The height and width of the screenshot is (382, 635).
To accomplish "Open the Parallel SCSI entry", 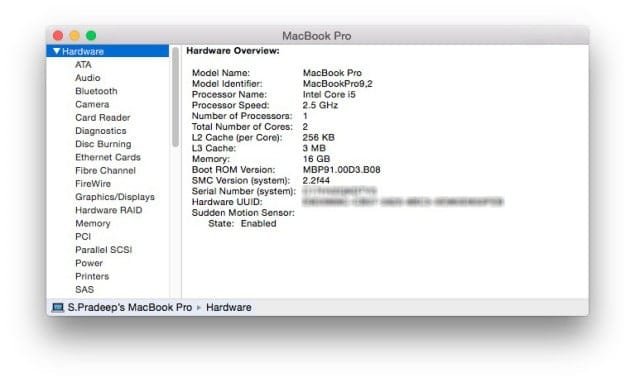I will pos(103,250).
